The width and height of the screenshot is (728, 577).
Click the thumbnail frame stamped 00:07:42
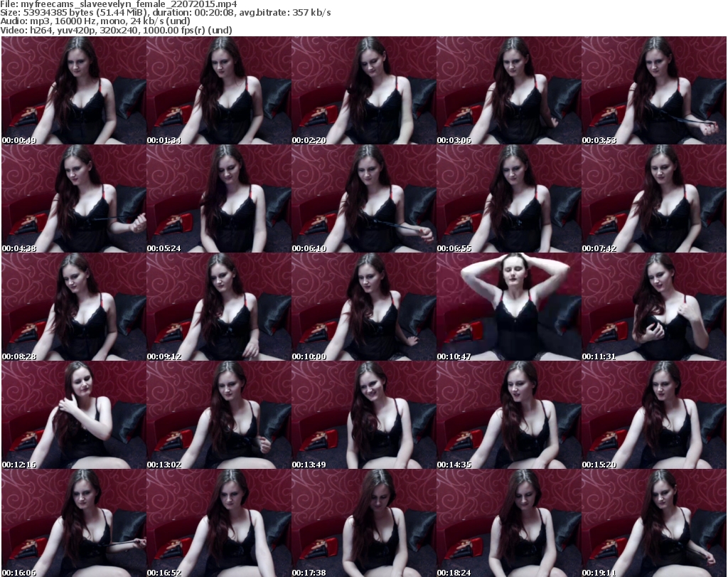click(x=654, y=198)
